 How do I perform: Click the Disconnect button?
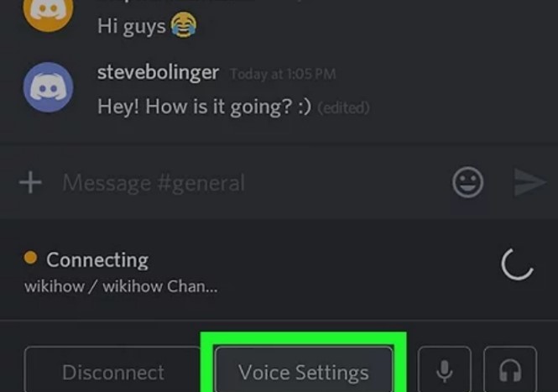click(x=113, y=370)
